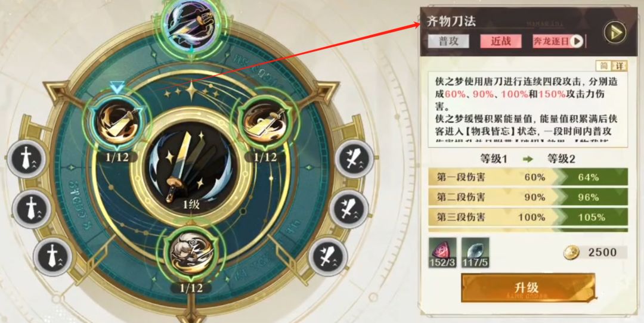This screenshot has height=323, width=644.
Task: Play the skill preview video button
Action: pos(614,32)
